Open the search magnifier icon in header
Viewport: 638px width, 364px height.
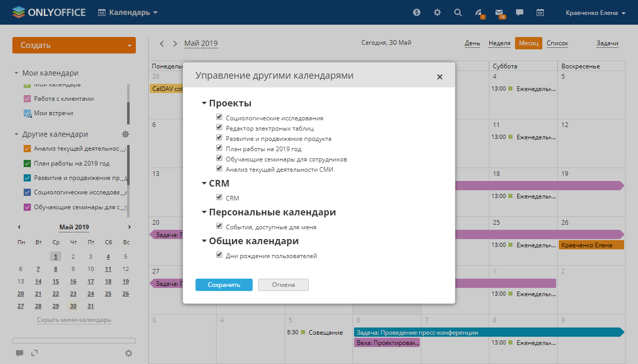[458, 12]
